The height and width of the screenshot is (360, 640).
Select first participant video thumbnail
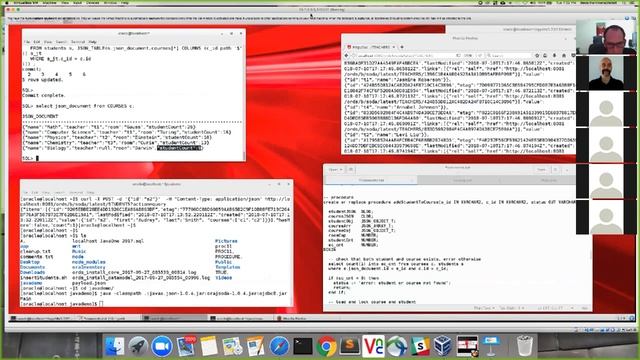point(606,37)
